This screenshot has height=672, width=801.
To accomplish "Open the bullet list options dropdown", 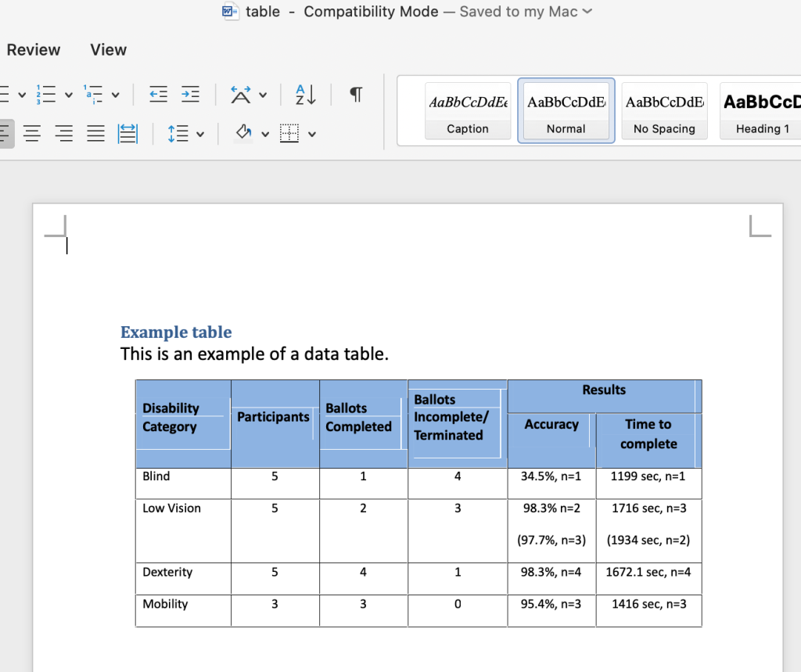I will click(x=21, y=94).
